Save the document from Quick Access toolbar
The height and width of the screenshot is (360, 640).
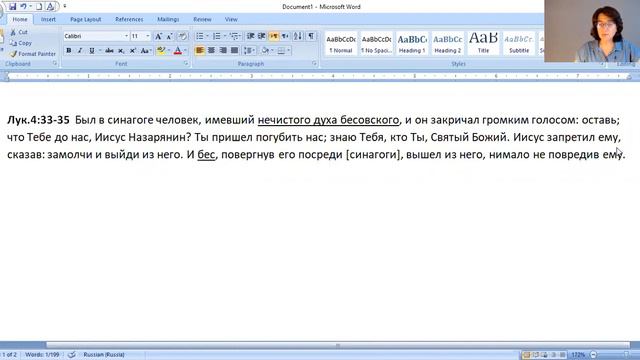tap(13, 7)
